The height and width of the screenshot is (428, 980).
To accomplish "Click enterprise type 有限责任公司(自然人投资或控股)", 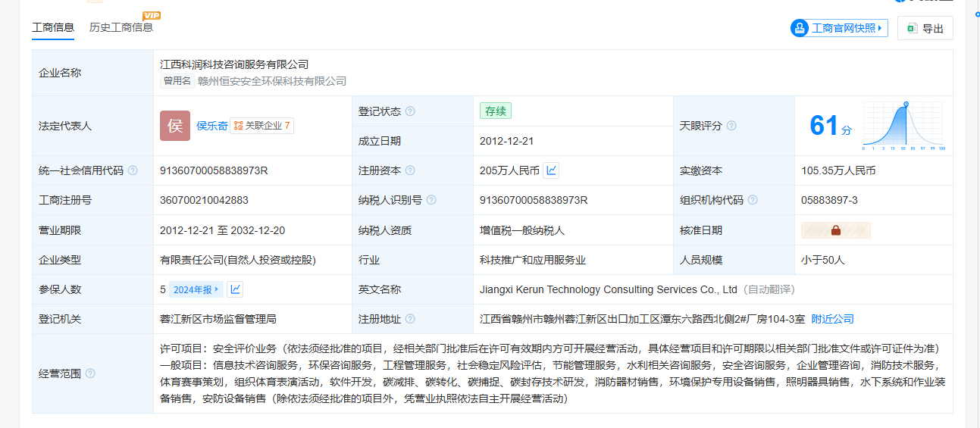I will 237,260.
